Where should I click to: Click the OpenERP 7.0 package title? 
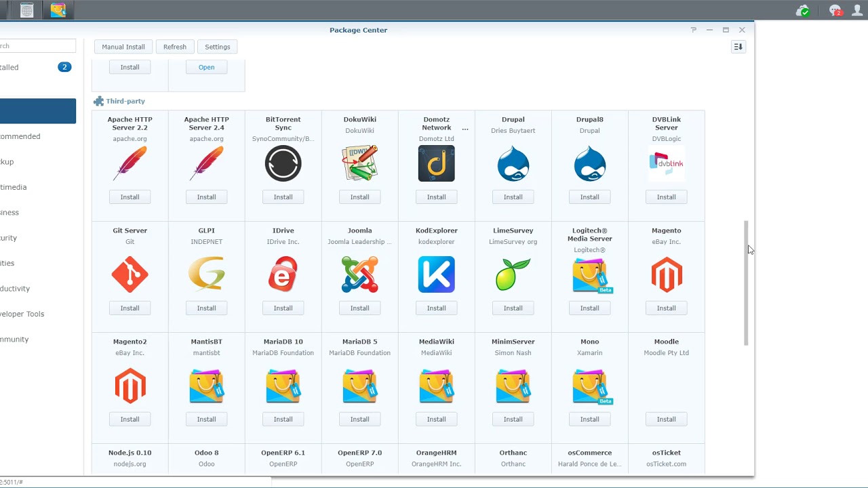359,453
